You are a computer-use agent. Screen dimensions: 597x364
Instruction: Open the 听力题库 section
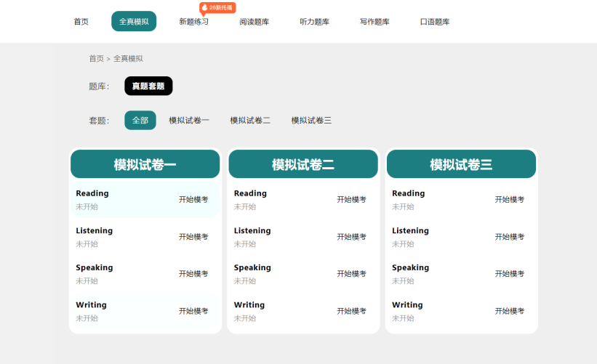pyautogui.click(x=314, y=22)
